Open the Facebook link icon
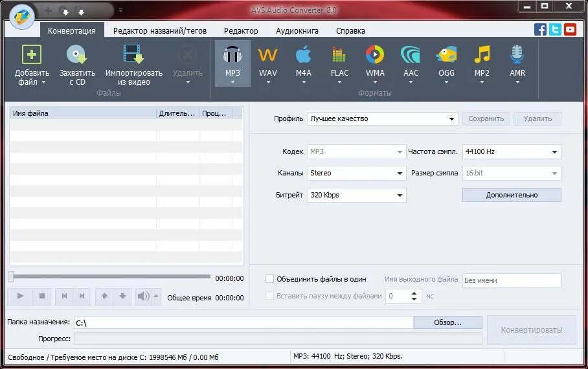The height and width of the screenshot is (369, 588). (x=540, y=29)
